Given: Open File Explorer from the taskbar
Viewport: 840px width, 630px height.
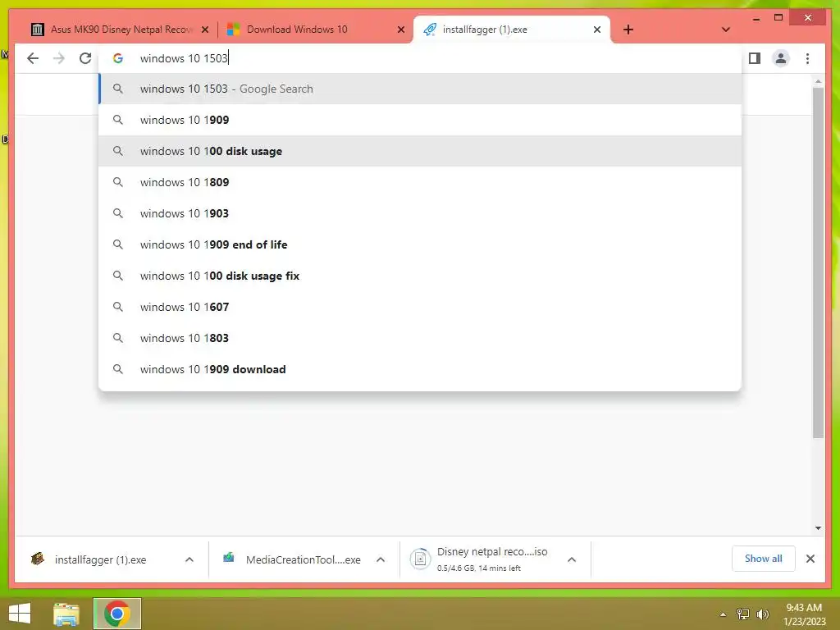Looking at the screenshot, I should click(x=66, y=614).
